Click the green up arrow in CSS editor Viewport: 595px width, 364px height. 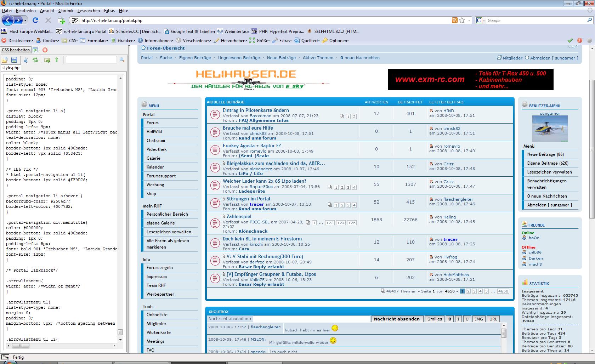(57, 60)
